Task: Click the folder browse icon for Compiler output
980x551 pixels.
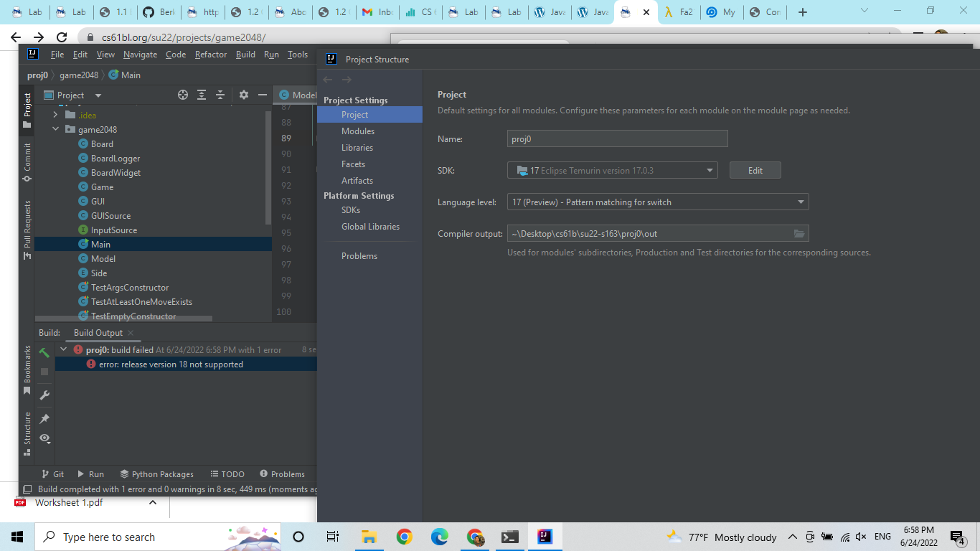Action: (799, 233)
